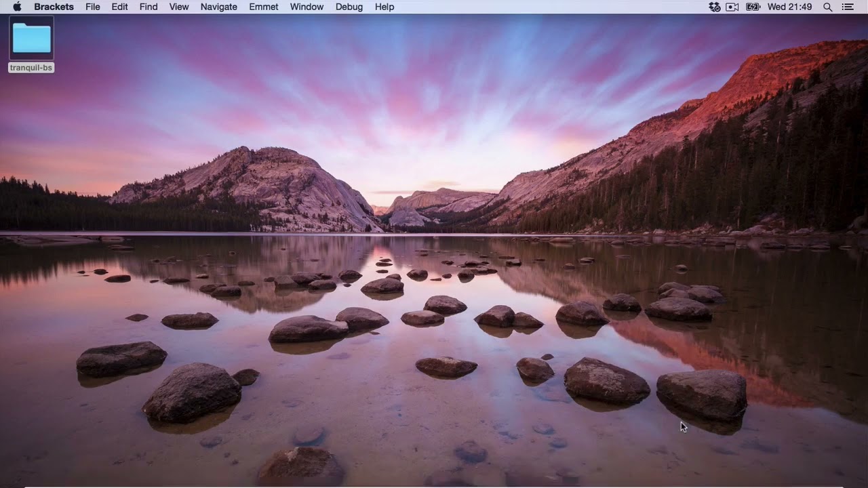Open the View menu
Image resolution: width=868 pixels, height=488 pixels.
pos(179,7)
